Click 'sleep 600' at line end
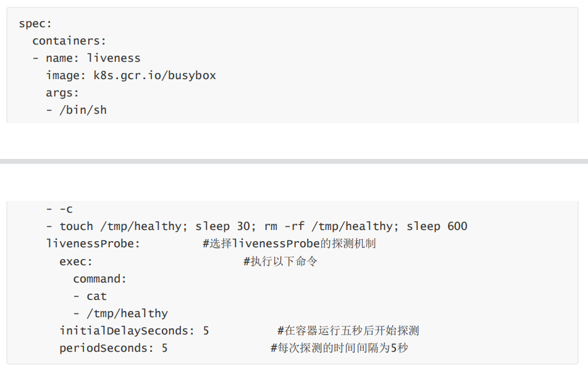 tap(437, 226)
